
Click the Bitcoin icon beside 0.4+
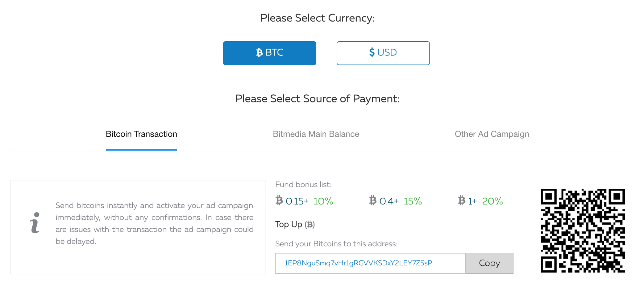point(373,201)
